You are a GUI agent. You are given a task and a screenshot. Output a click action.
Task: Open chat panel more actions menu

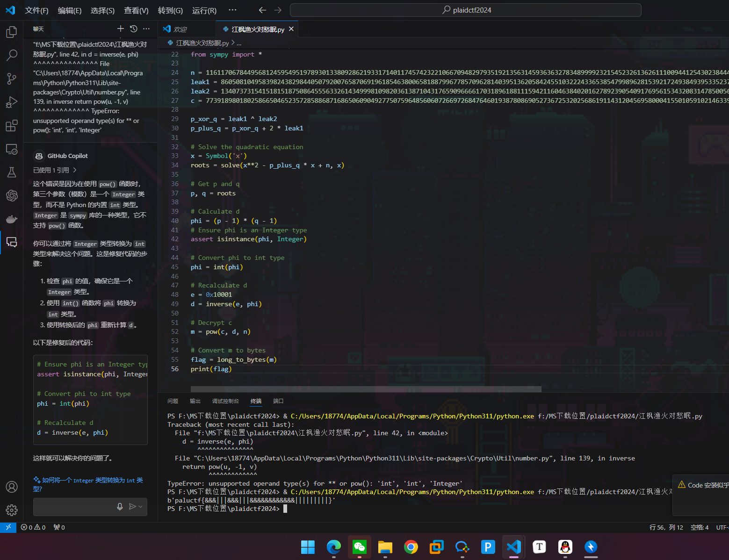tap(146, 29)
